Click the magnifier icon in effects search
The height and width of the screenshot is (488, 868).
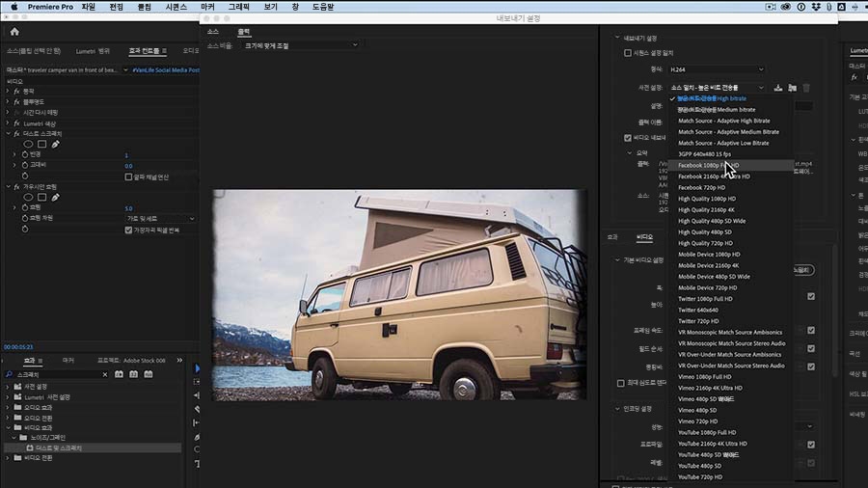click(10, 374)
